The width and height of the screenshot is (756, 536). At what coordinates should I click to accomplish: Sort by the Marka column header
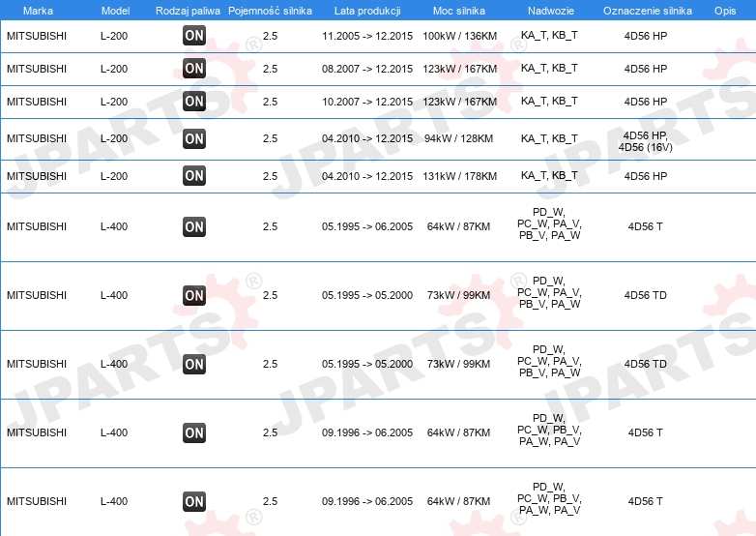(38, 11)
